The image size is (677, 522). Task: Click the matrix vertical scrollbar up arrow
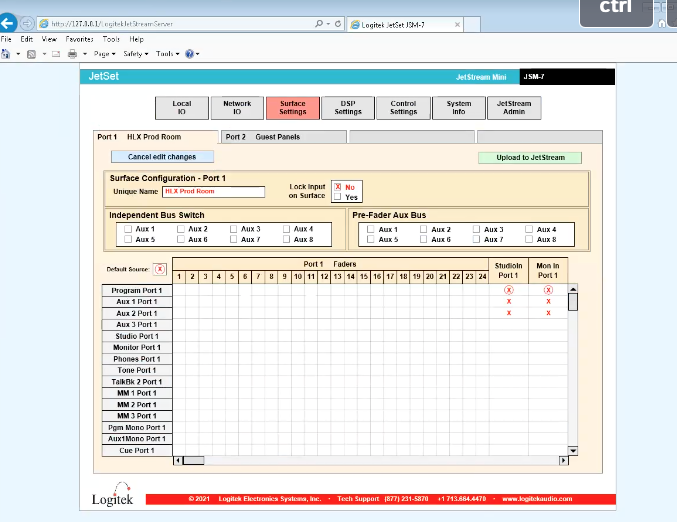pyautogui.click(x=573, y=289)
